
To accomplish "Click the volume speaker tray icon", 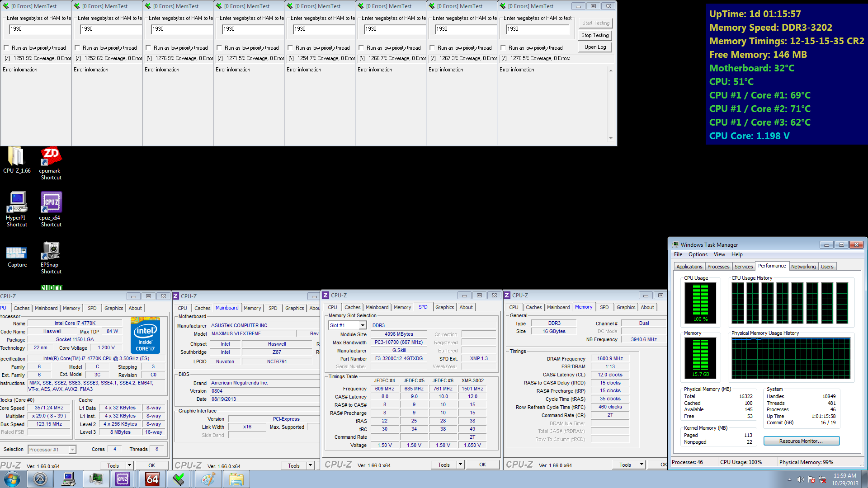I will [800, 479].
